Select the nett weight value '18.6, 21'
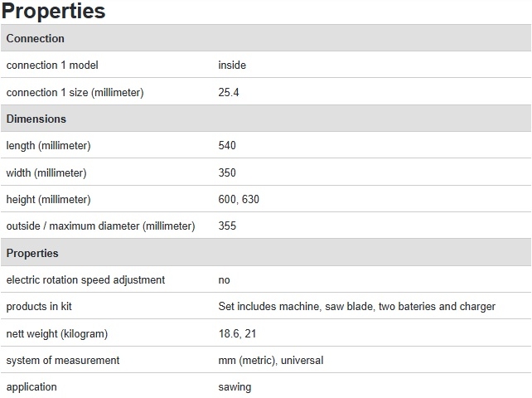 pos(237,333)
